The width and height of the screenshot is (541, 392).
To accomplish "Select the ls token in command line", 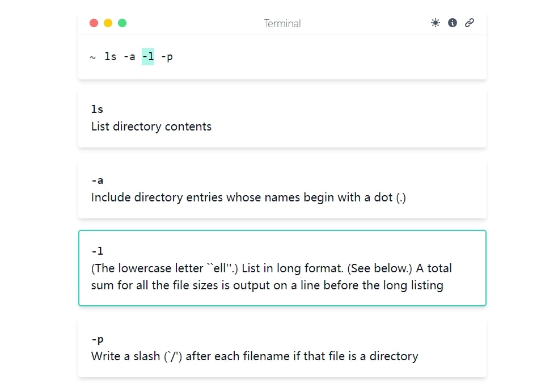I will [x=111, y=57].
